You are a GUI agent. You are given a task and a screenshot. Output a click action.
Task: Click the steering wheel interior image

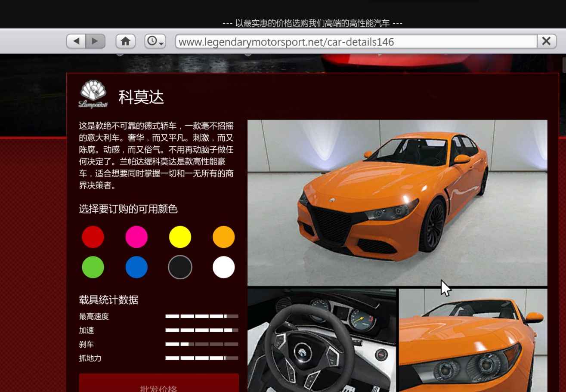coord(322,340)
